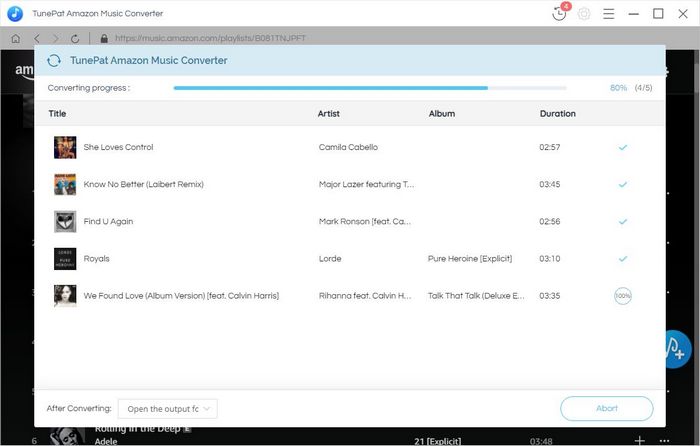The width and height of the screenshot is (700, 446).
Task: Open the settings gear icon
Action: [584, 14]
